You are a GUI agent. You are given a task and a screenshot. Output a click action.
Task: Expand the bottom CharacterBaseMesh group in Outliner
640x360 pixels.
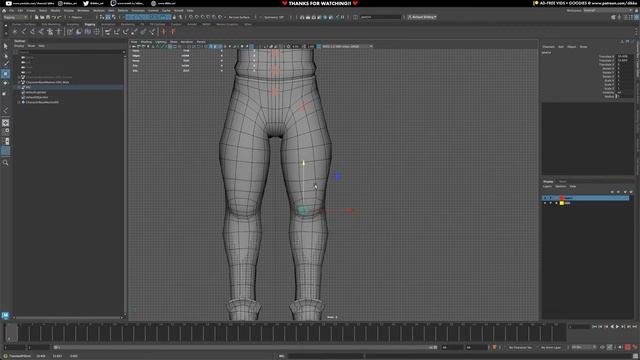point(19,102)
